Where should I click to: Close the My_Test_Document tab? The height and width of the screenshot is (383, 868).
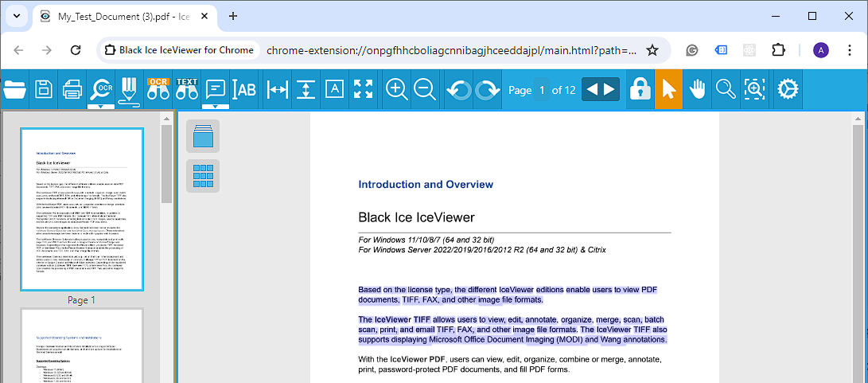click(x=204, y=17)
